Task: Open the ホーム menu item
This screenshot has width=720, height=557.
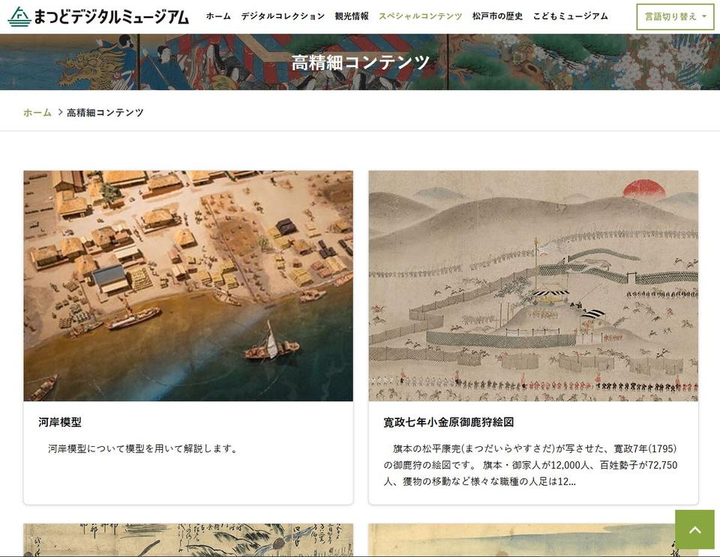Action: [218, 17]
